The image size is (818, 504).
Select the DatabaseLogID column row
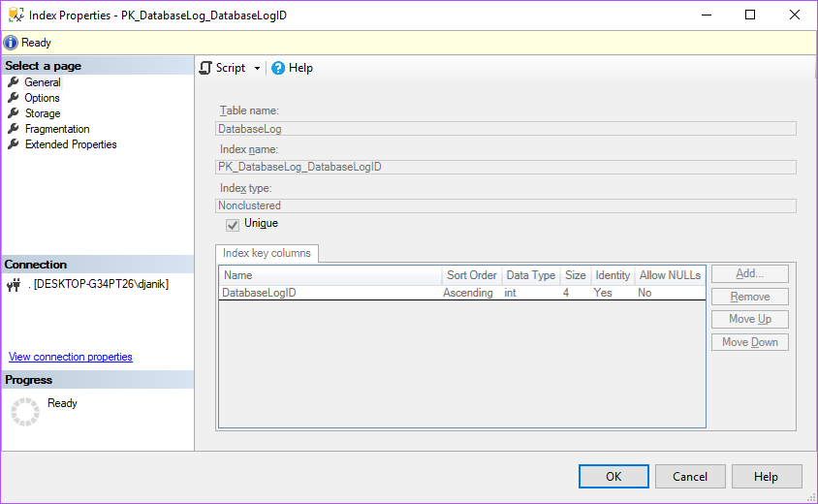click(259, 293)
